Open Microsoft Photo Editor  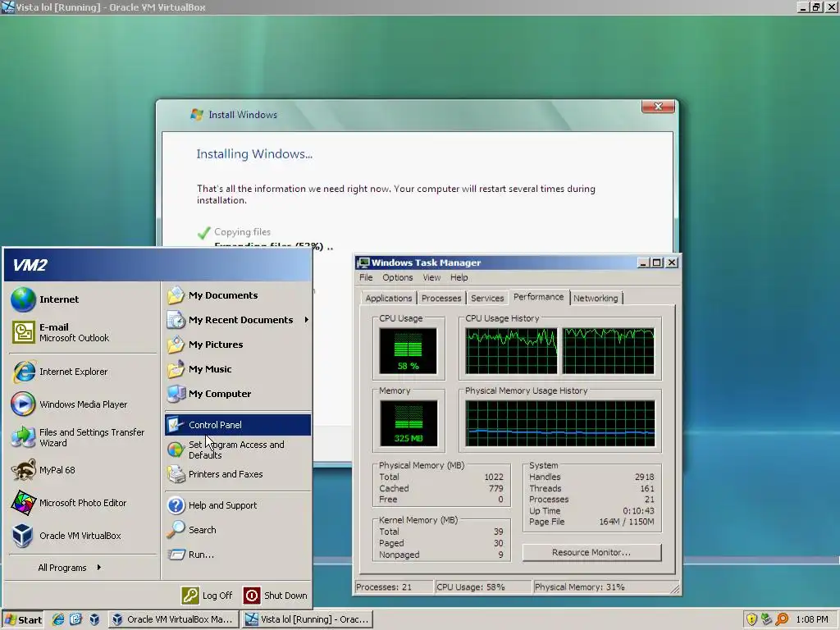pyautogui.click(x=83, y=503)
